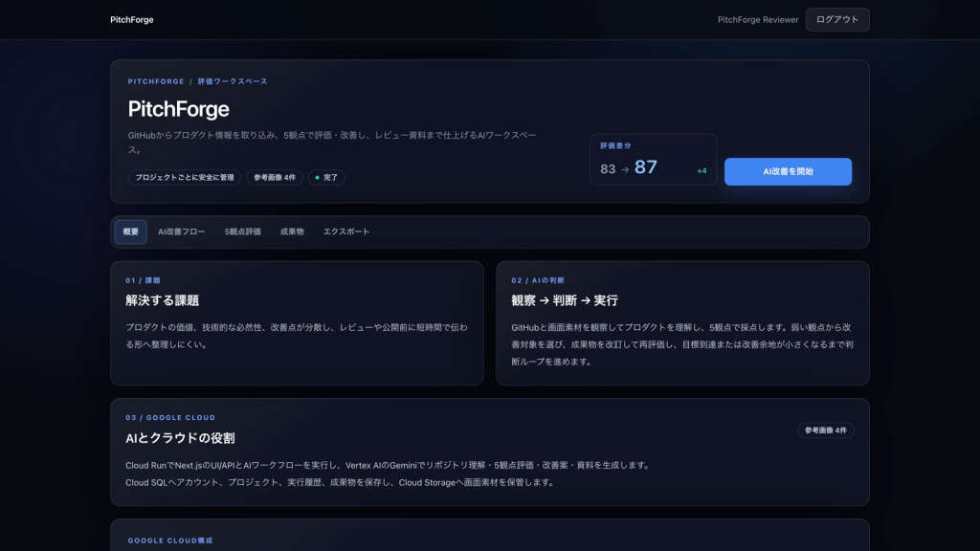This screenshot has height=551, width=980.
Task: Click the previous score 83
Action: 608,169
